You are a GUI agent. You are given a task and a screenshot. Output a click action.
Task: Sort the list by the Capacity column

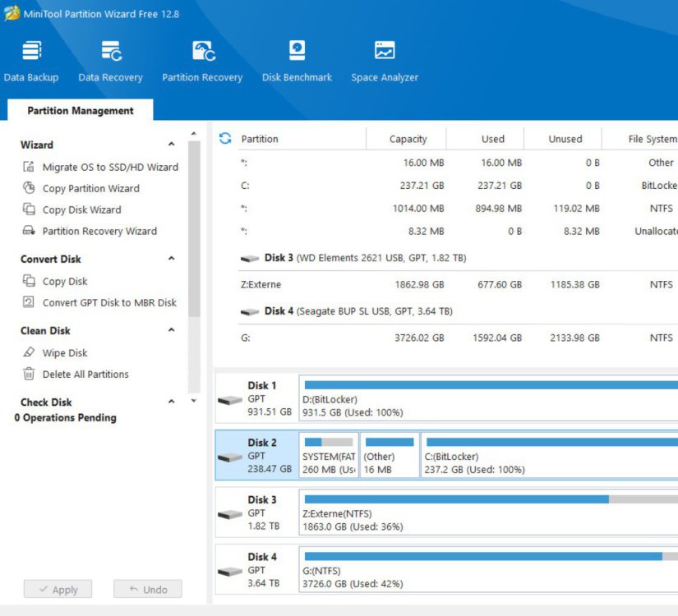(408, 139)
